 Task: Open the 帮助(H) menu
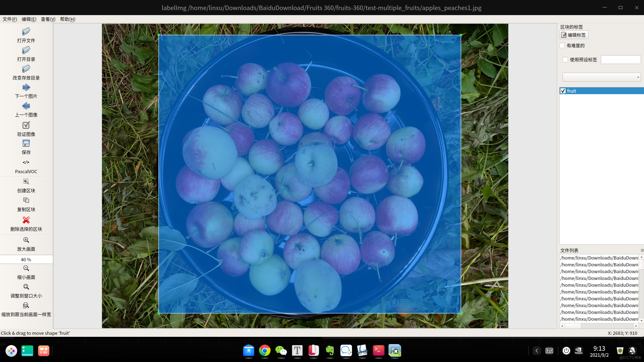pyautogui.click(x=68, y=19)
